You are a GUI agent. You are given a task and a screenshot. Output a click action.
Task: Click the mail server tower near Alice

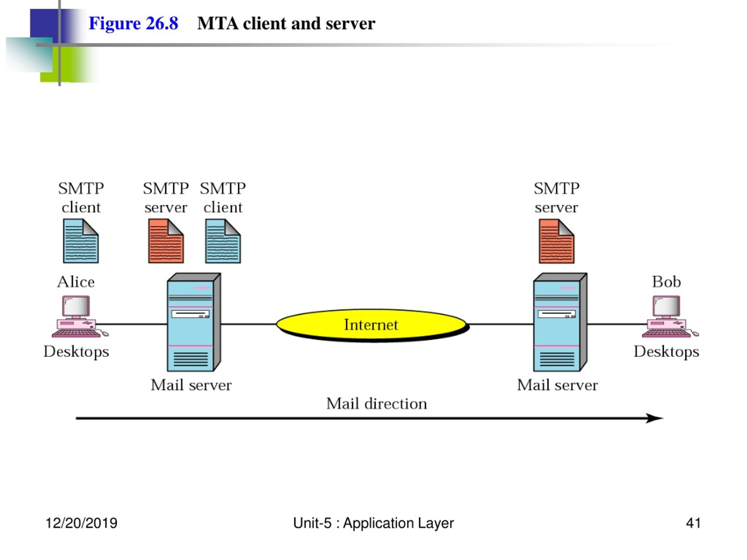click(x=194, y=322)
